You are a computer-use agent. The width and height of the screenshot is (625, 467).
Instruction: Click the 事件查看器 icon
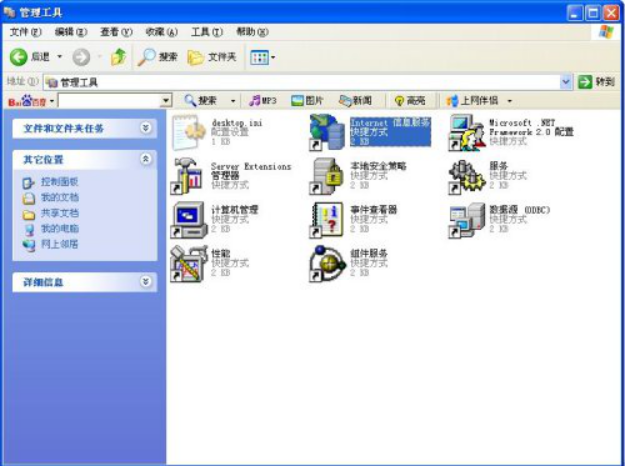[x=327, y=219]
